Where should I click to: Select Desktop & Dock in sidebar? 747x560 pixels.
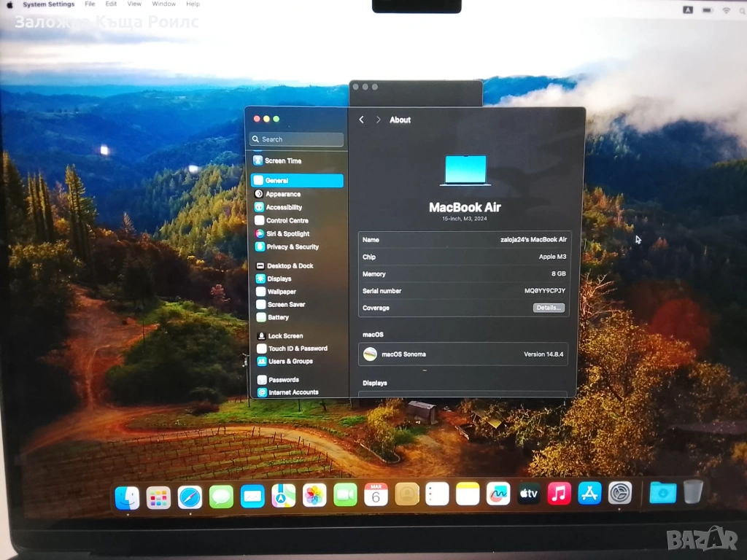click(x=290, y=266)
